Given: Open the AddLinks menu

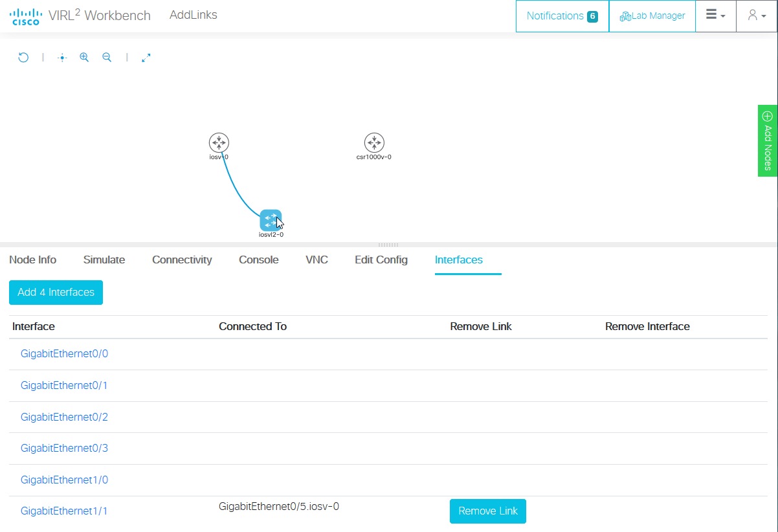Looking at the screenshot, I should coord(193,14).
